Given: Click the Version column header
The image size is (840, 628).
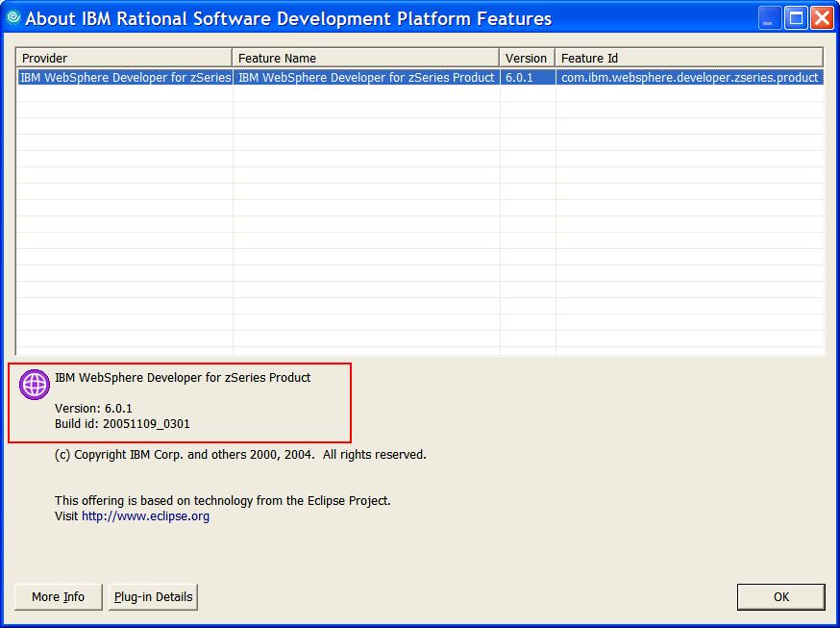Looking at the screenshot, I should [x=527, y=58].
